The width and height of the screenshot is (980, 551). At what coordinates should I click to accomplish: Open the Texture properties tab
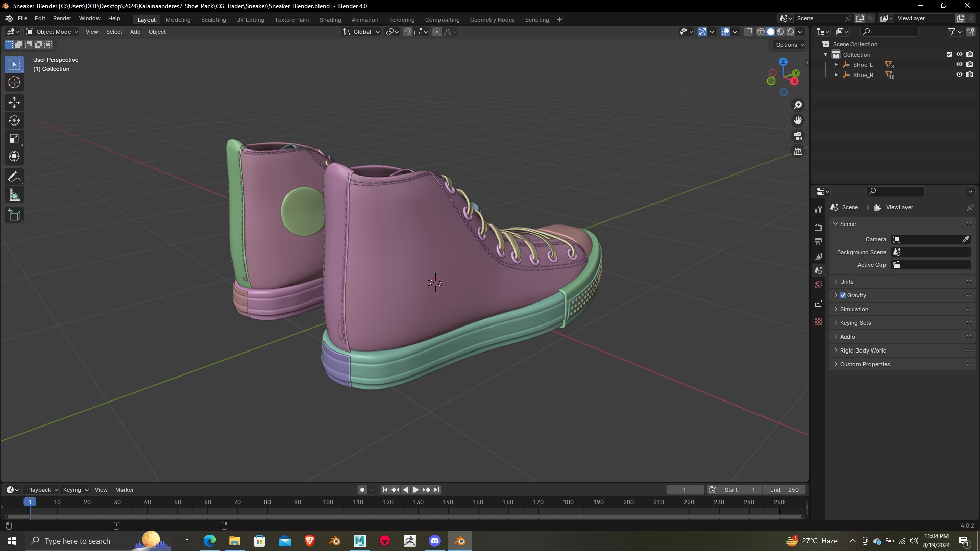[x=818, y=321]
